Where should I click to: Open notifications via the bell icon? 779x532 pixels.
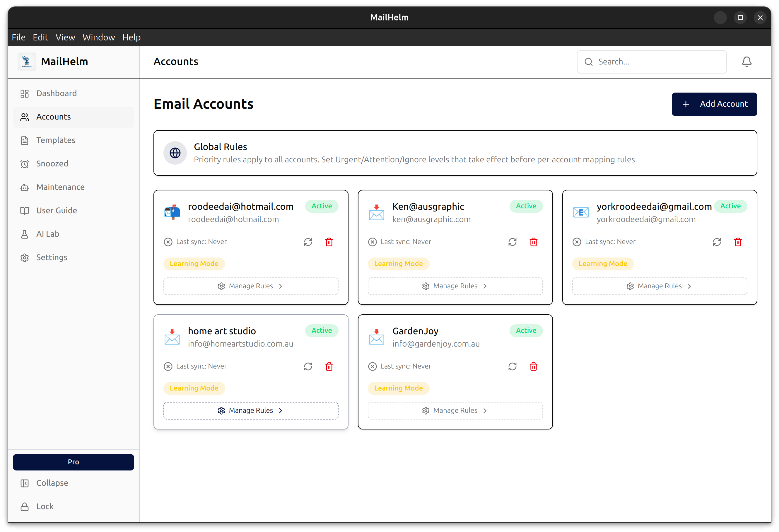(x=746, y=62)
